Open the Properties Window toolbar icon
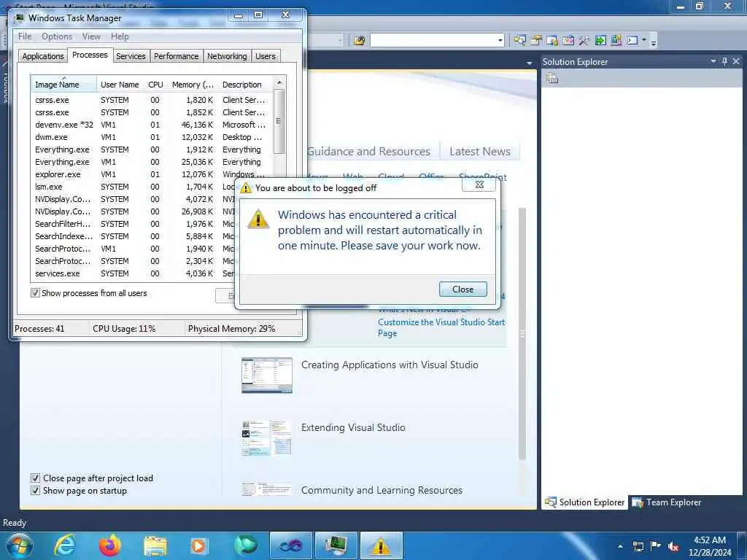This screenshot has height=560, width=747. (536, 41)
